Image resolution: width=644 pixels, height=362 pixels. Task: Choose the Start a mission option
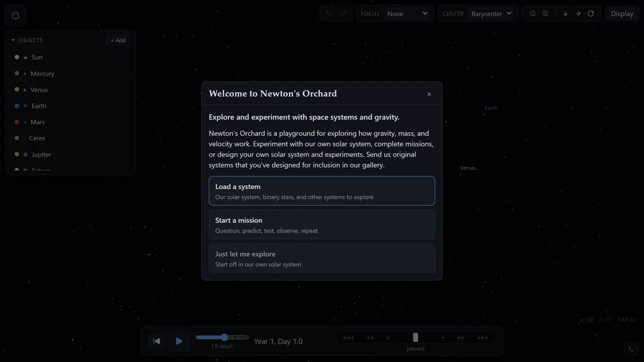(x=322, y=225)
